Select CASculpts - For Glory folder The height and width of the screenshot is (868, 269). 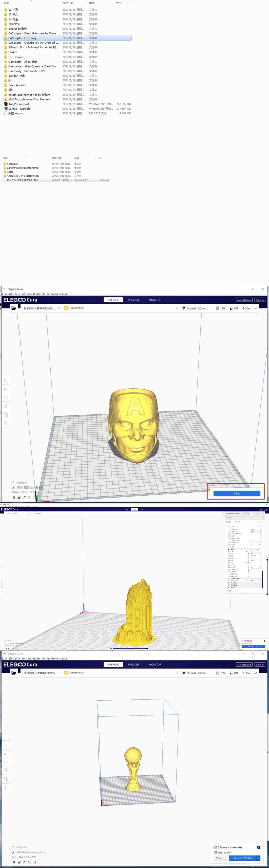(x=67, y=38)
